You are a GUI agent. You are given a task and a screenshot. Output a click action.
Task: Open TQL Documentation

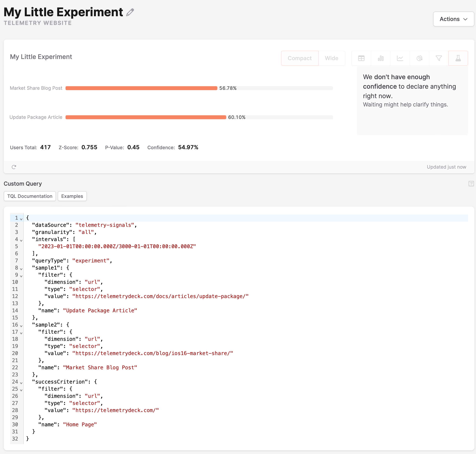(30, 196)
